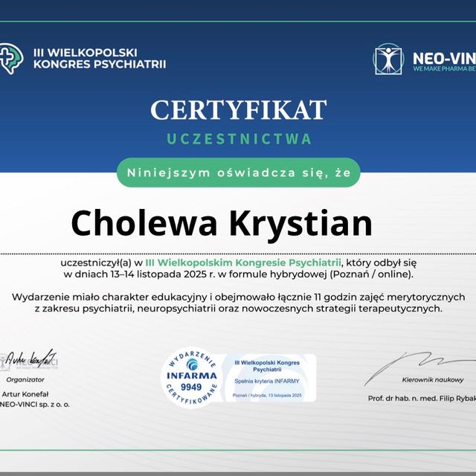Click the 'Kierownik naukowy' label
This screenshot has width=476, height=476.
[433, 380]
